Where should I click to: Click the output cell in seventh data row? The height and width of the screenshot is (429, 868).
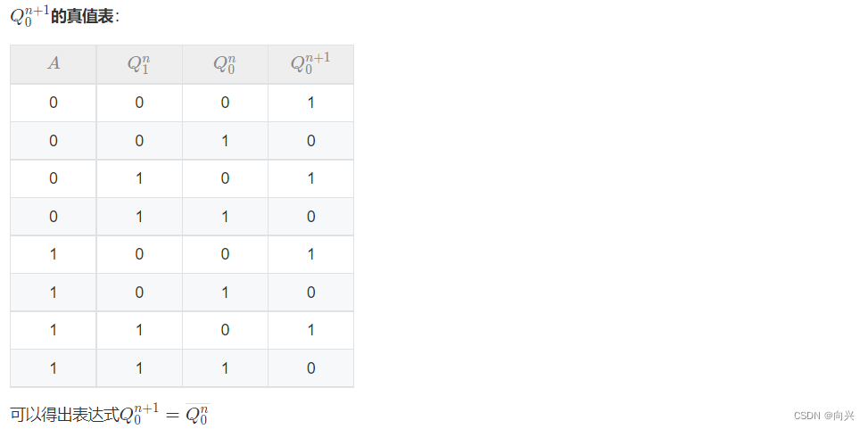pyautogui.click(x=310, y=330)
